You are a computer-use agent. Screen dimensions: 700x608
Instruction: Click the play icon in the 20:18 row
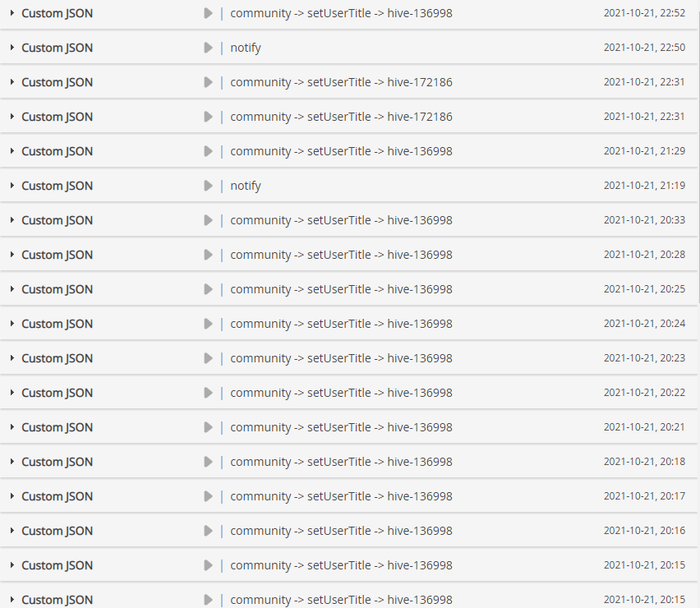pyautogui.click(x=208, y=462)
